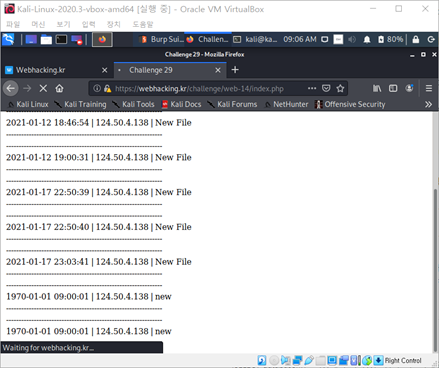Screen dimensions: 439x368
Task: Switch to the Challenge Firefox taskbar window
Action: click(x=208, y=39)
